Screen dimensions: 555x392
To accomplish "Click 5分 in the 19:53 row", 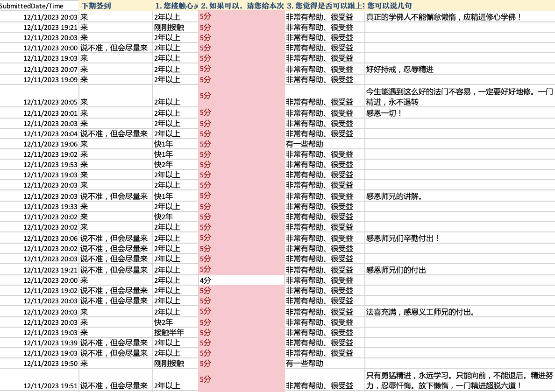I will pos(205,164).
